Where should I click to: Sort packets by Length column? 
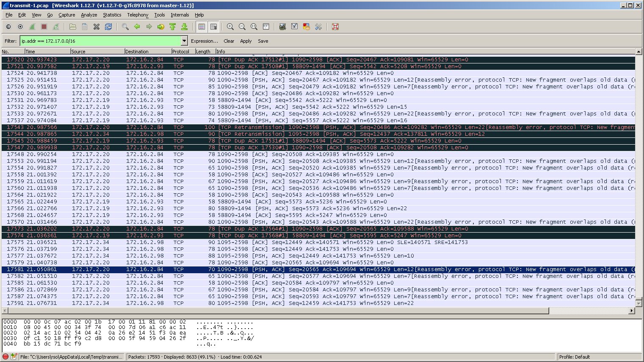point(205,52)
